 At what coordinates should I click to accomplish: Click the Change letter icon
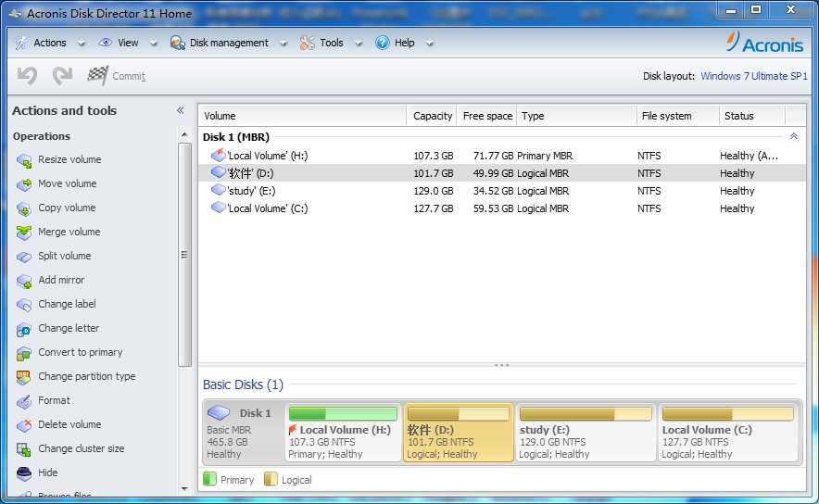(x=24, y=329)
